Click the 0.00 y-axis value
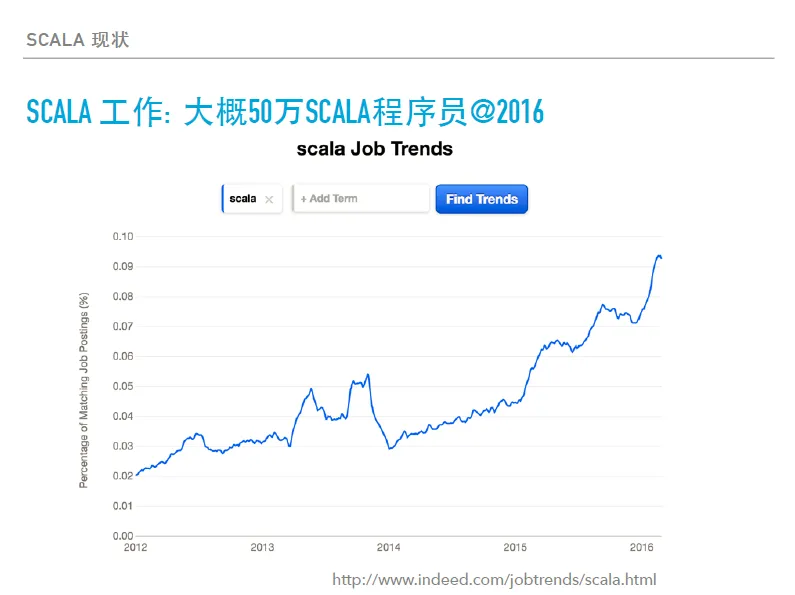The width and height of the screenshot is (795, 595). [x=123, y=536]
